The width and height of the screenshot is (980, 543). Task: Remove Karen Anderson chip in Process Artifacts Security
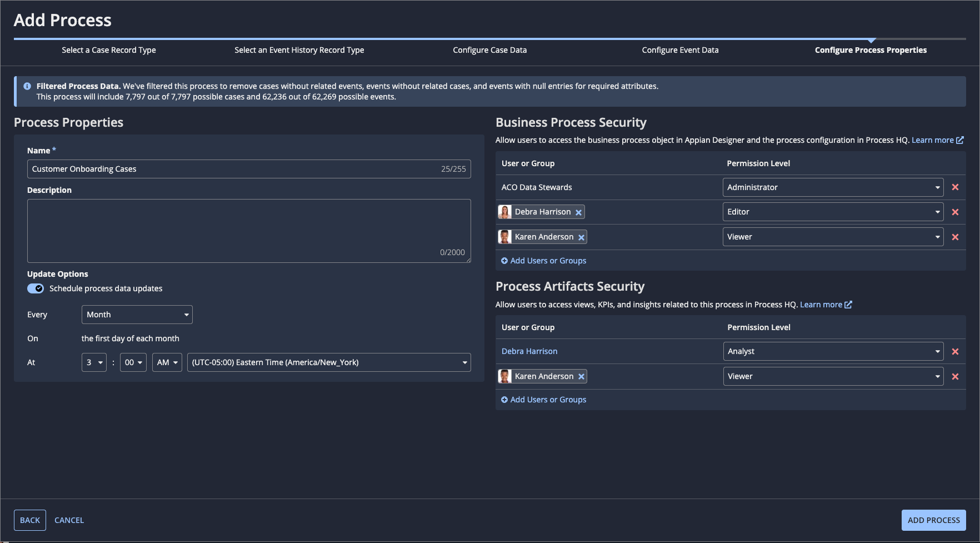(x=581, y=377)
